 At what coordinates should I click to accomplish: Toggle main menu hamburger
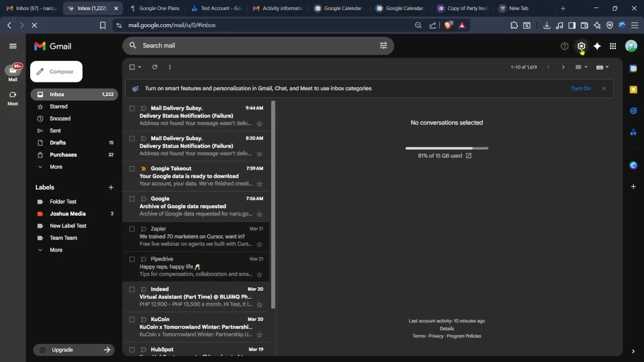pyautogui.click(x=13, y=46)
